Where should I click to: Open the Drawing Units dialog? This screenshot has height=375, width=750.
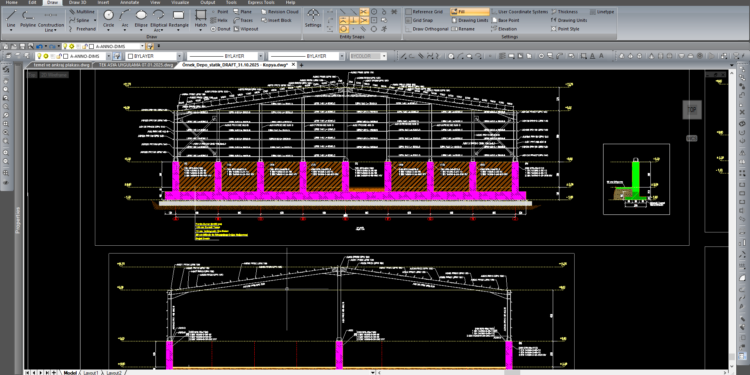tap(569, 20)
